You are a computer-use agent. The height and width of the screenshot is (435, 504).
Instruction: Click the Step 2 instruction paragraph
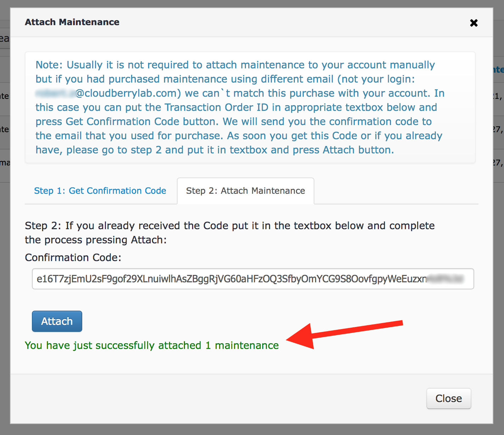230,233
